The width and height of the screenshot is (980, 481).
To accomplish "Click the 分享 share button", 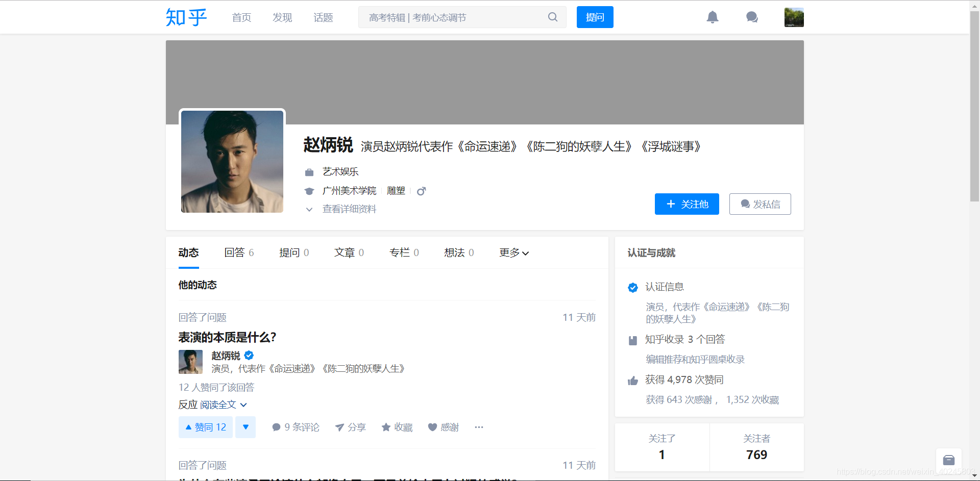I will click(351, 427).
